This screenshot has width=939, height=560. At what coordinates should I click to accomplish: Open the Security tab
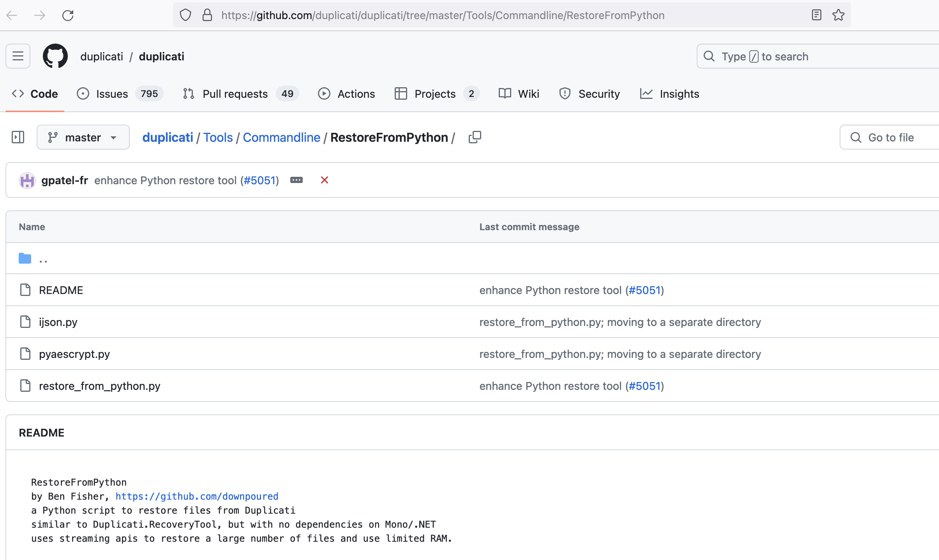click(x=589, y=94)
